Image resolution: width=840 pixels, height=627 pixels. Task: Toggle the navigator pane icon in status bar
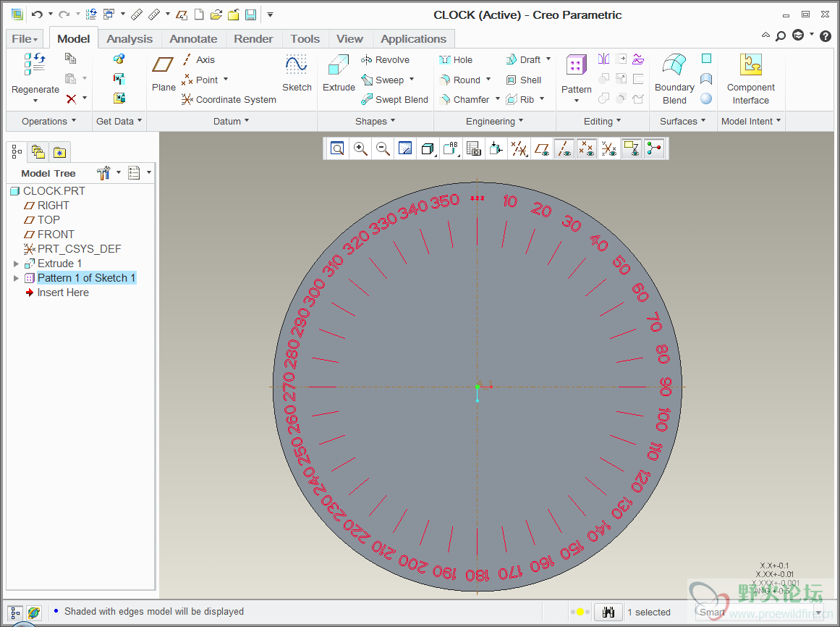(x=15, y=612)
